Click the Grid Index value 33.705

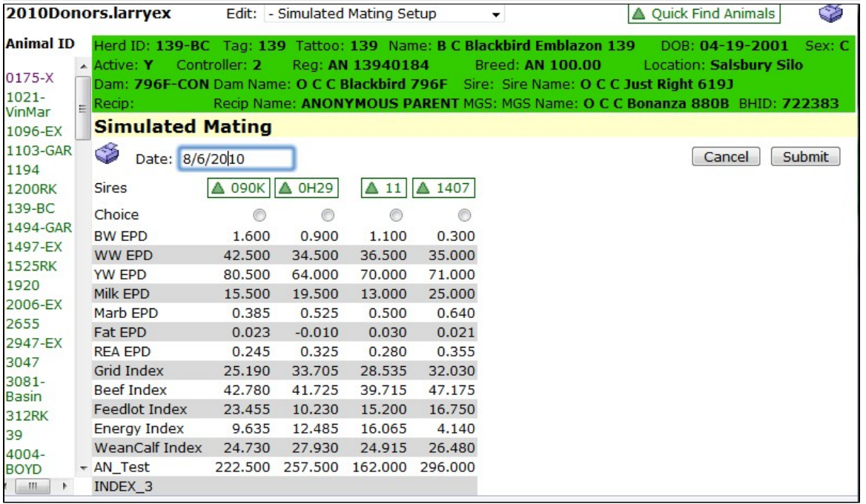(315, 371)
